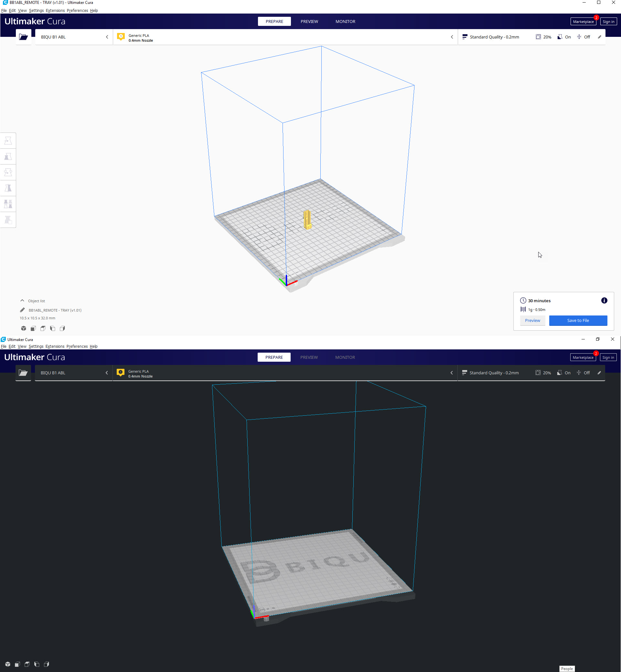This screenshot has width=621, height=672.
Task: Click Sign in button in bottom dark window
Action: (608, 357)
